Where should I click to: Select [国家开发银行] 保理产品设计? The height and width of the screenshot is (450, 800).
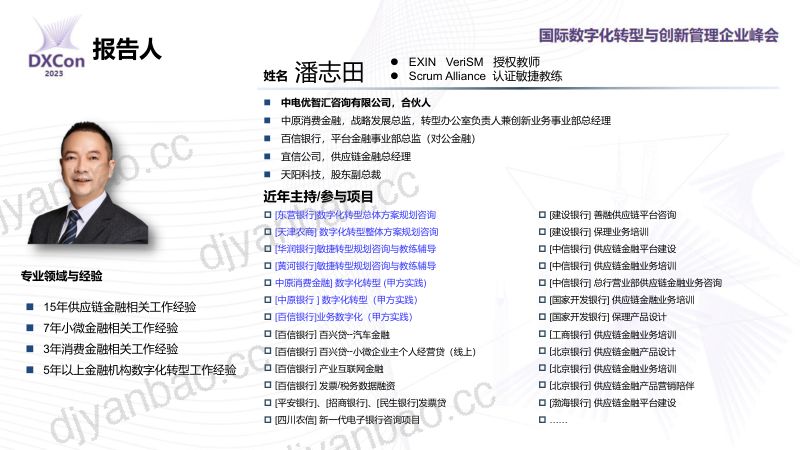(x=608, y=317)
